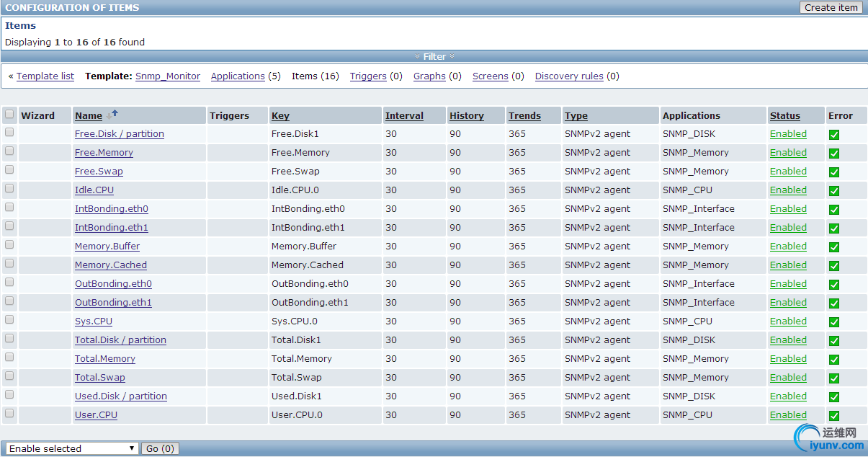Open the Discovery rules link
868x457 pixels.
[569, 76]
